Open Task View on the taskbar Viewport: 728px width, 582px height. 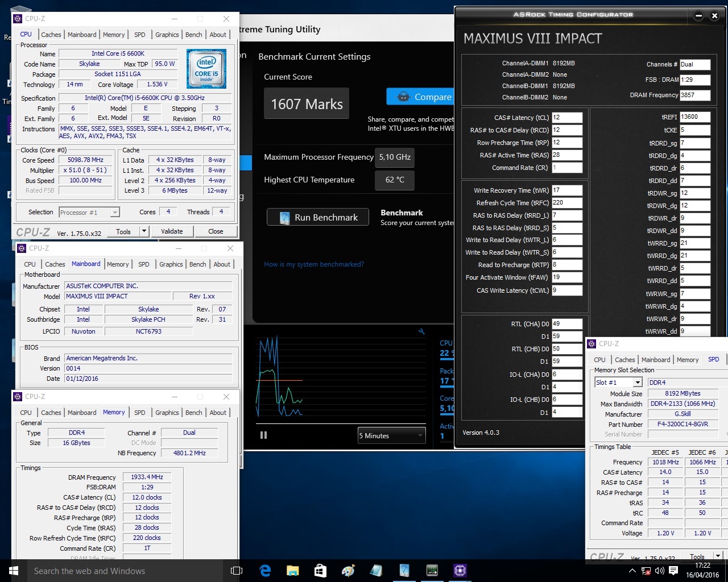click(x=237, y=571)
